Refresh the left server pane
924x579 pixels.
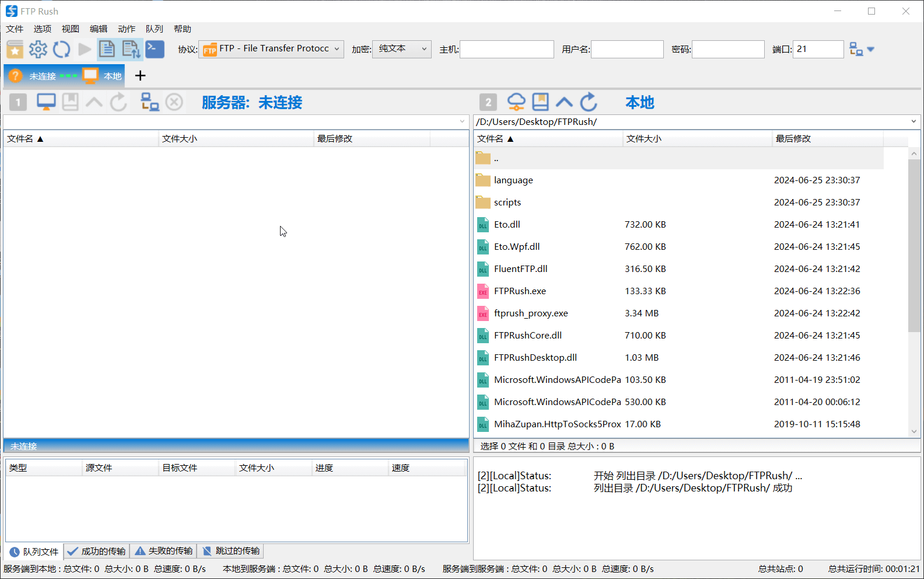pyautogui.click(x=118, y=102)
